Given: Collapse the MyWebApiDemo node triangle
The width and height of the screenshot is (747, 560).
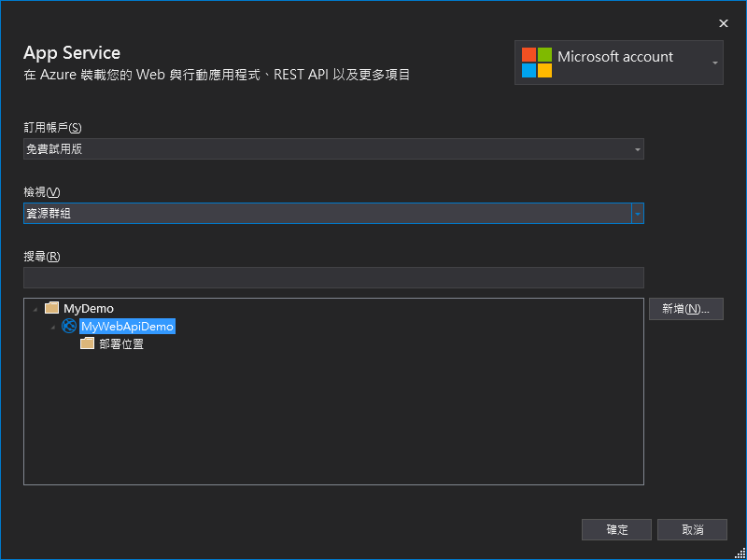Looking at the screenshot, I should pos(52,328).
